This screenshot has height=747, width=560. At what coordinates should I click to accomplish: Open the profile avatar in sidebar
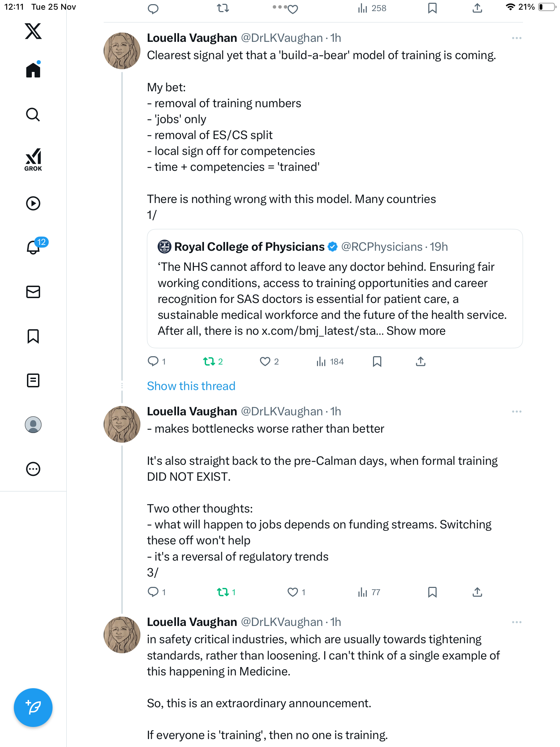33,425
